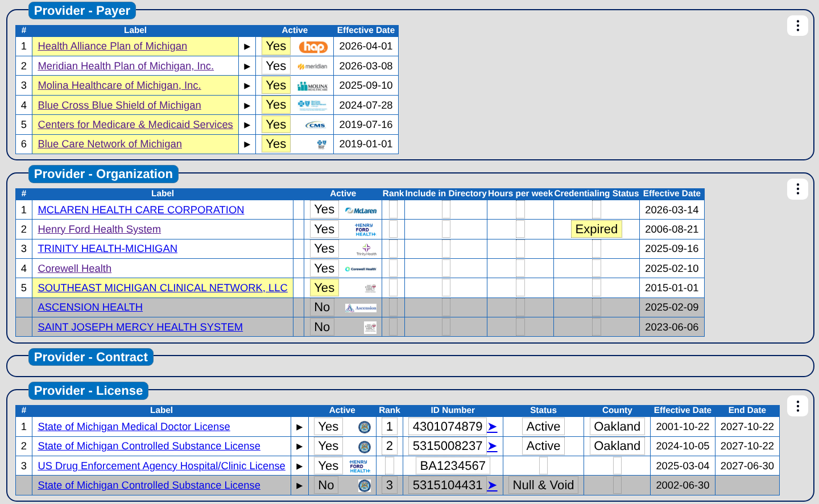Follow the Henry Ford Health System link
Viewport: 819px width, 504px height.
[100, 229]
